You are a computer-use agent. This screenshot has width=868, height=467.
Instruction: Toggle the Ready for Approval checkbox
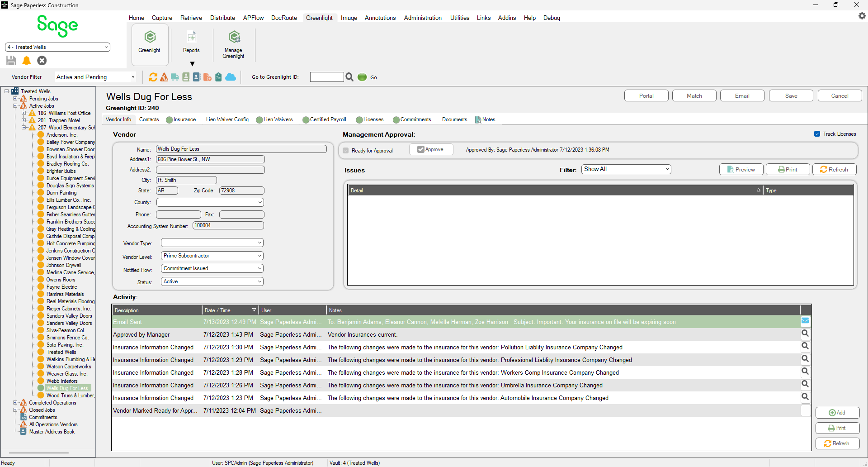pos(346,151)
